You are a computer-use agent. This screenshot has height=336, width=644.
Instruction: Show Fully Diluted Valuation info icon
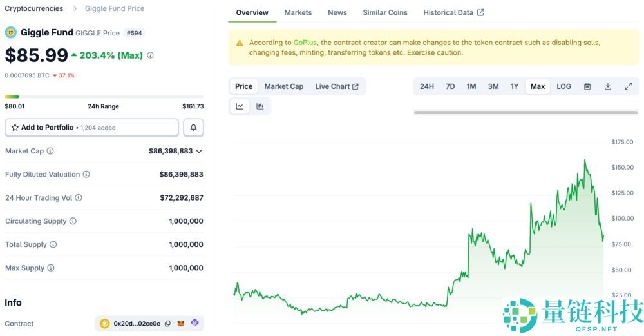[86, 174]
